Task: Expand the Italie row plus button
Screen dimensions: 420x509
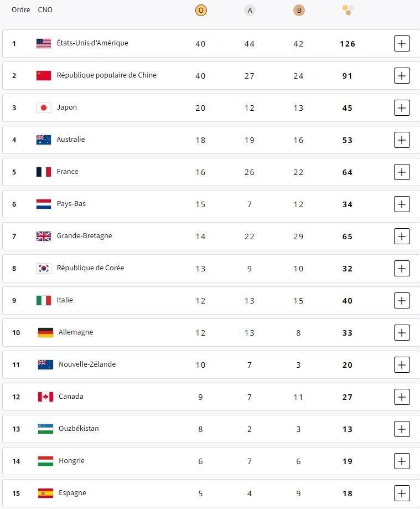Action: [402, 301]
